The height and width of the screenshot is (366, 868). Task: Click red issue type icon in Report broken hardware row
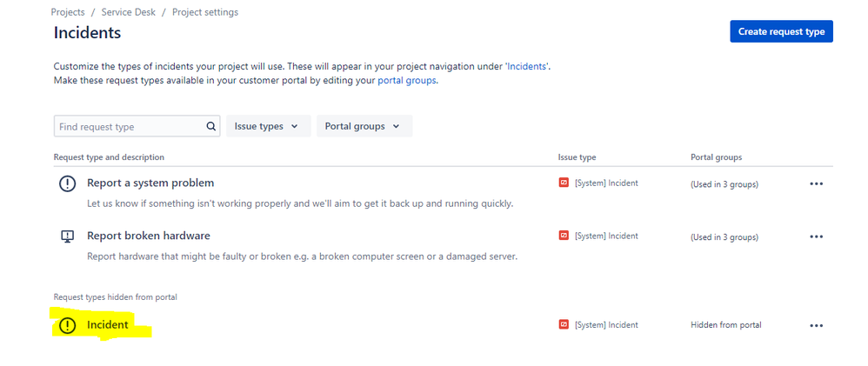point(564,236)
